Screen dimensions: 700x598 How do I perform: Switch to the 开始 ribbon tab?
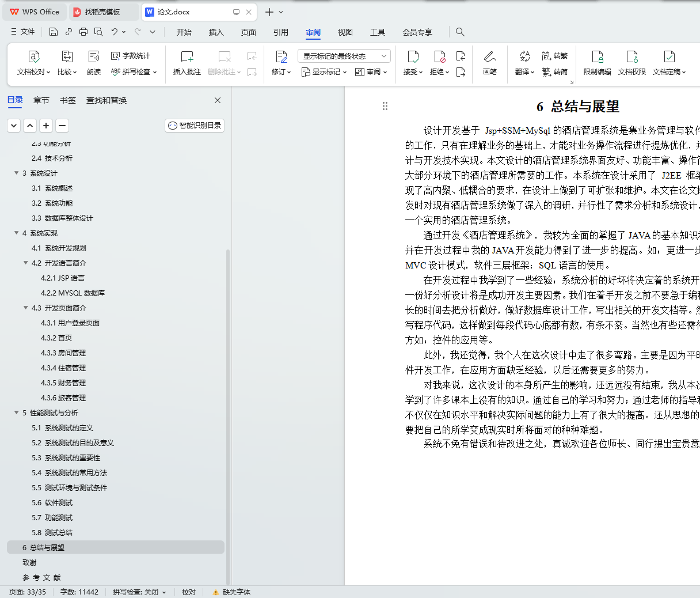184,32
